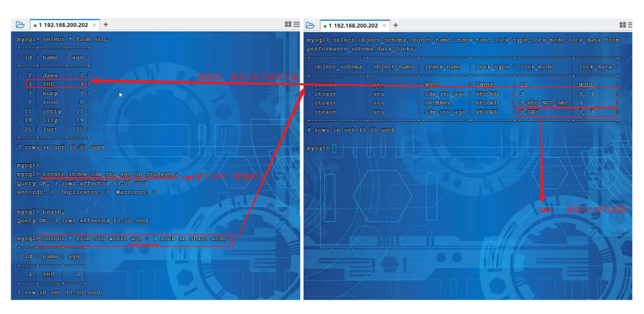Click the '7, 7' lock_data cell

point(586,112)
